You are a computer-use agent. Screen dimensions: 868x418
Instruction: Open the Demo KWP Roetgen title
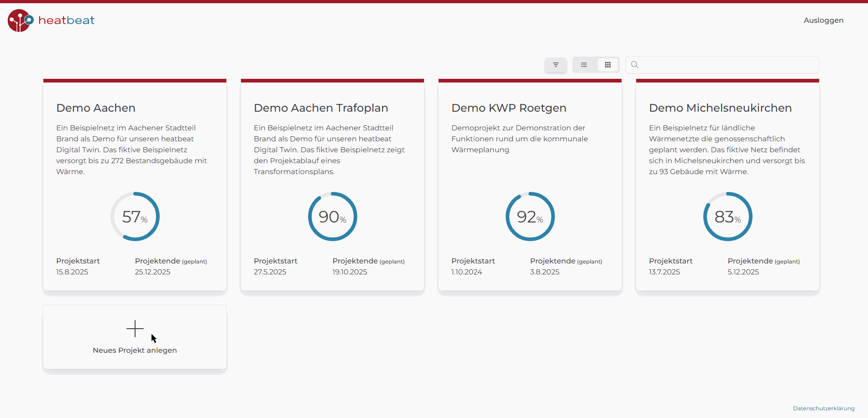coord(509,108)
